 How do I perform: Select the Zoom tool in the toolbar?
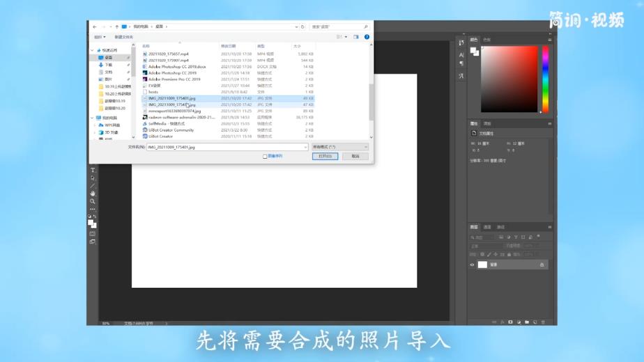click(92, 201)
